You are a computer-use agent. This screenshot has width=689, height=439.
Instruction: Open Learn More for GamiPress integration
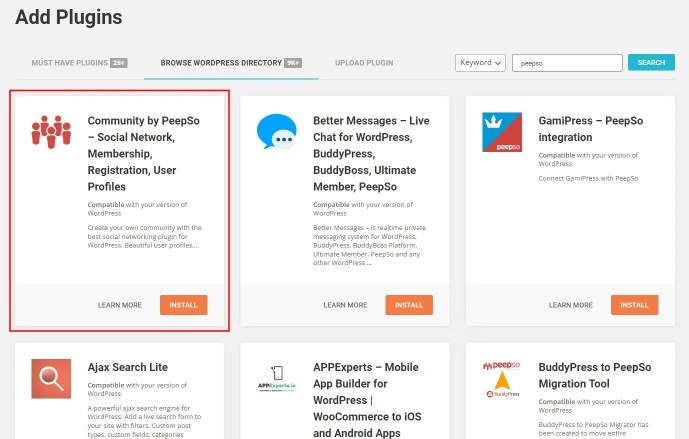pyautogui.click(x=570, y=305)
